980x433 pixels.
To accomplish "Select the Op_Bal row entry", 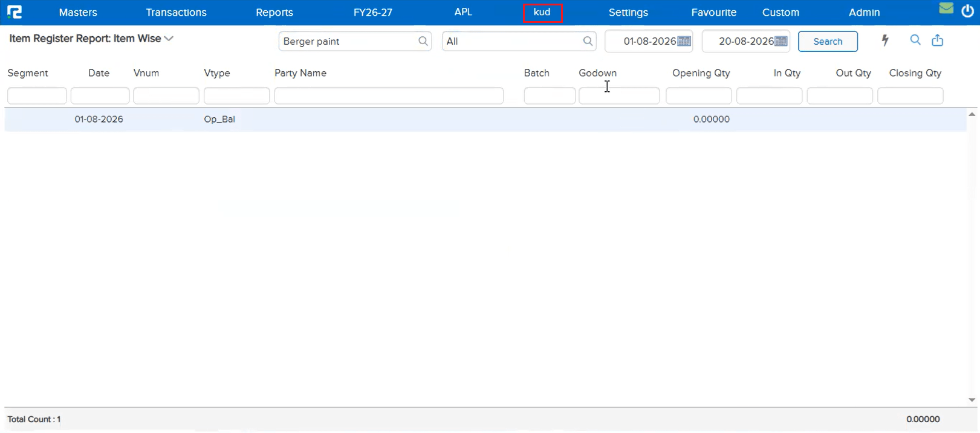I will tap(219, 119).
